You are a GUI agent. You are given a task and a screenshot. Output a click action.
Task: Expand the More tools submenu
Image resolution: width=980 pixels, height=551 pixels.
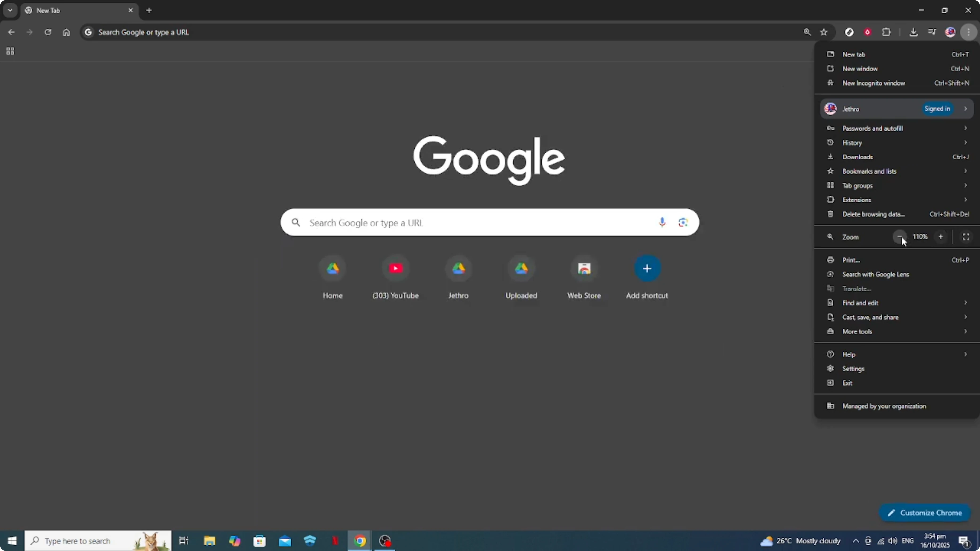pos(875,331)
